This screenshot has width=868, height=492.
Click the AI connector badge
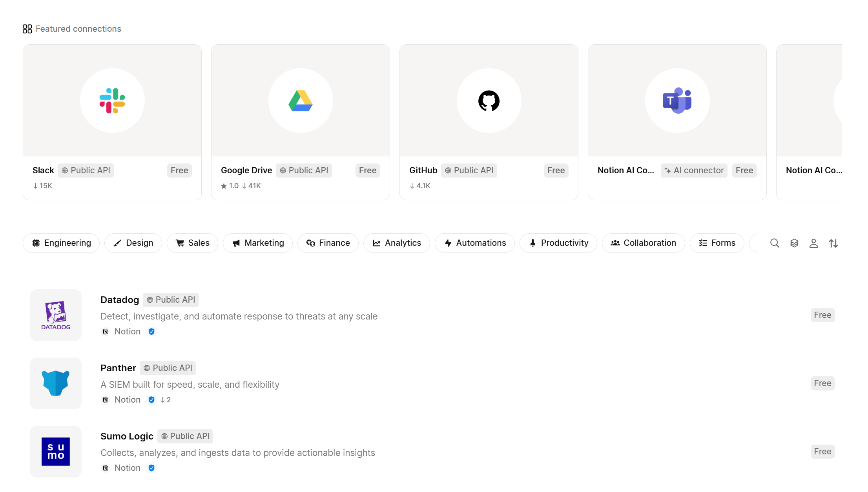point(694,171)
